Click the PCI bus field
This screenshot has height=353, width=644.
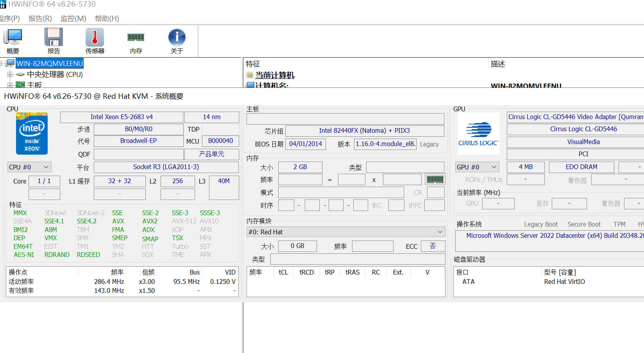tap(576, 154)
